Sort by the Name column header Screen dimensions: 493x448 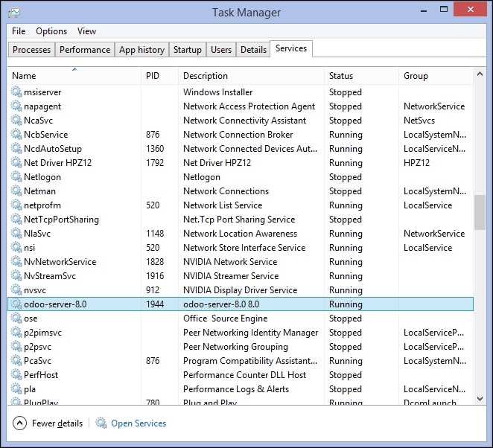[74, 76]
